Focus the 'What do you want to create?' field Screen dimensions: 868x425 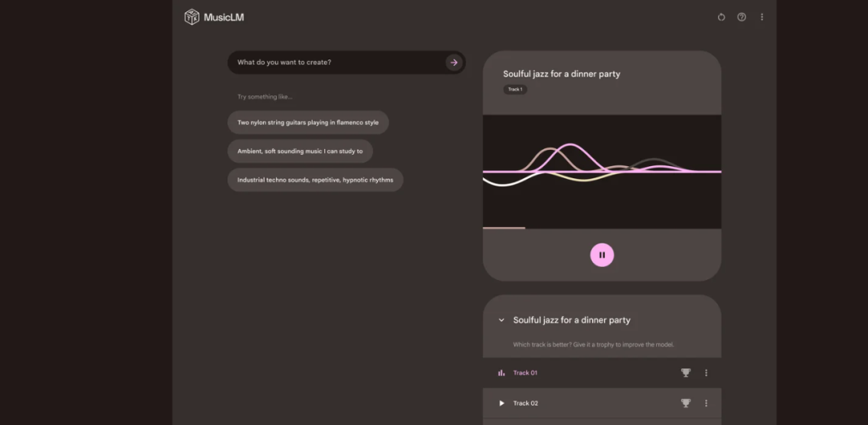click(x=338, y=63)
